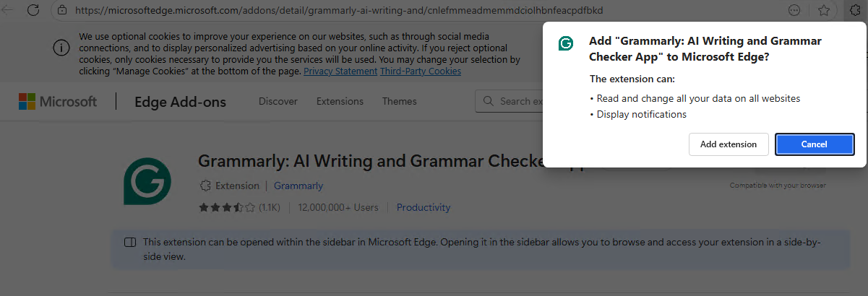Click the Add extension button
Screen dimensions: 868x296
pos(728,144)
